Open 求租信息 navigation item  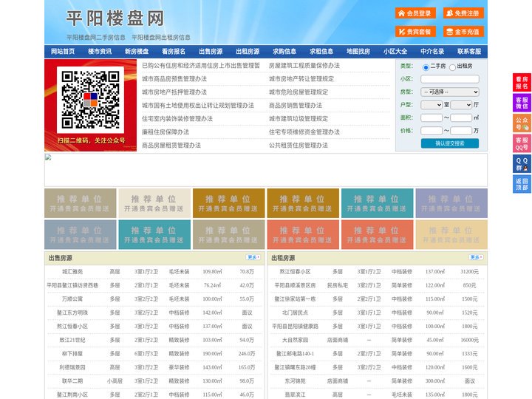(321, 52)
